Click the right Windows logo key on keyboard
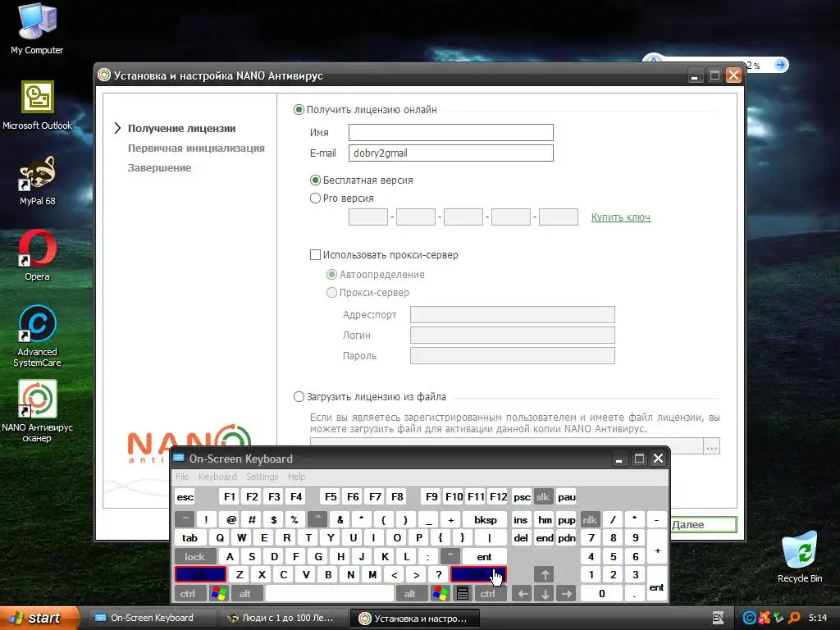The height and width of the screenshot is (630, 840). coord(441,594)
